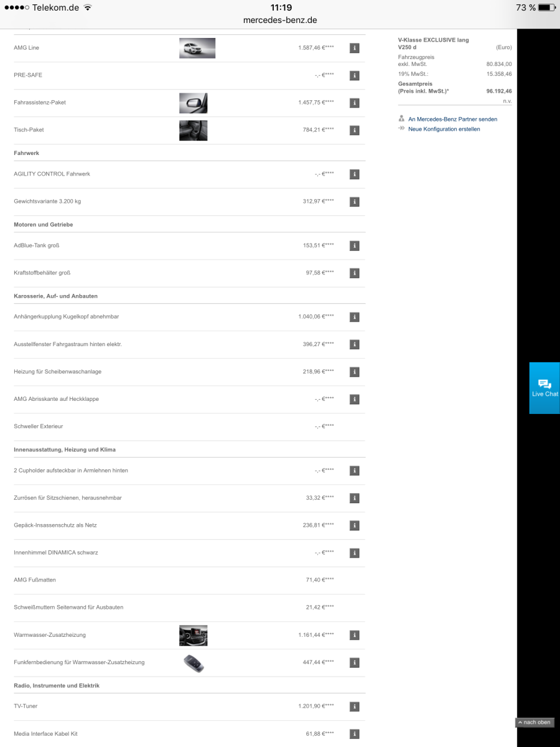560x747 pixels.
Task: Select 'An Mercedes-Benz Partner senden' link
Action: click(x=452, y=119)
